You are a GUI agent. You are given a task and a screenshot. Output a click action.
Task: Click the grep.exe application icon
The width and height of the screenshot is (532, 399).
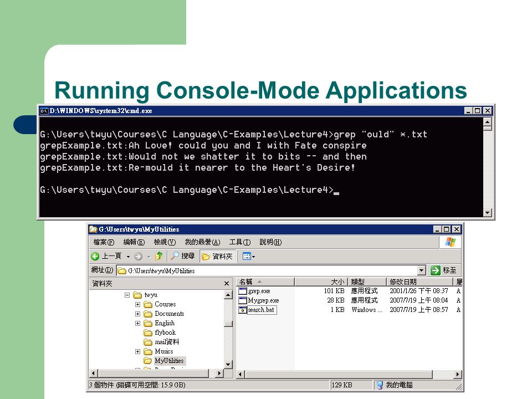(x=243, y=291)
